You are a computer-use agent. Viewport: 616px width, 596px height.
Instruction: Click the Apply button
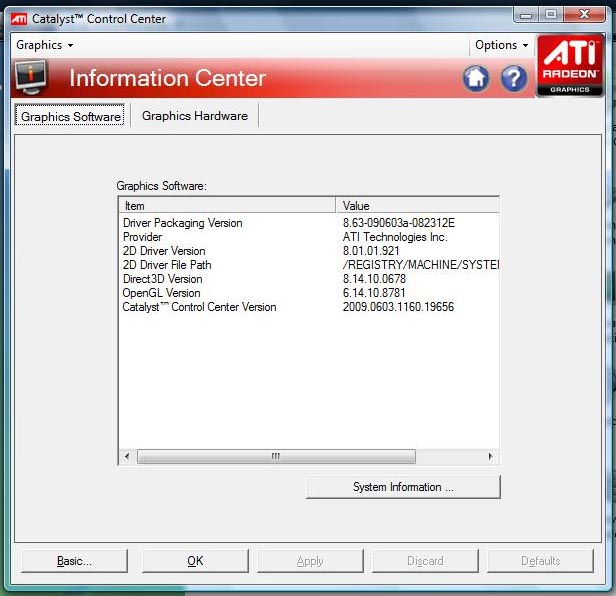[310, 561]
